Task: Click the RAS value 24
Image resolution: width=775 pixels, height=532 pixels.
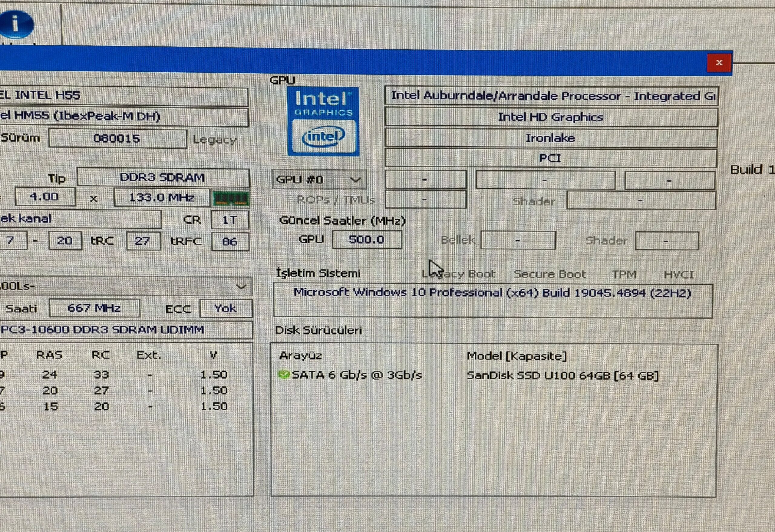Action: tap(49, 375)
